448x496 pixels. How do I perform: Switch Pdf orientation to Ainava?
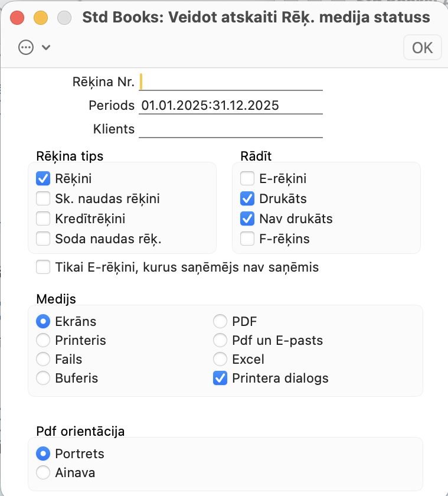[x=43, y=472]
